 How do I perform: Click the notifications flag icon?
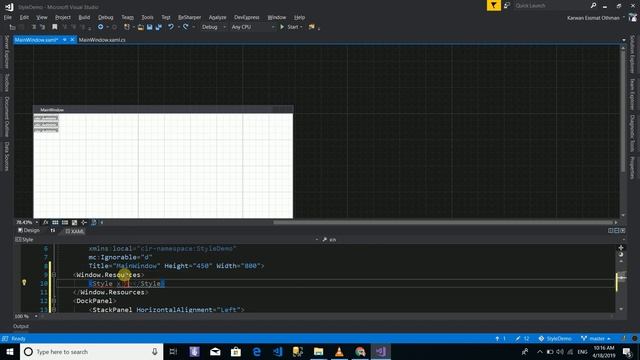(493, 5)
